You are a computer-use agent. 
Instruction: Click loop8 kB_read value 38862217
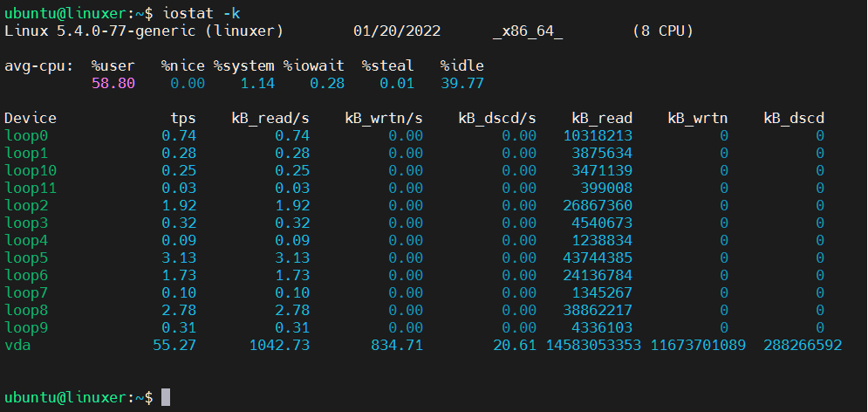pos(598,310)
